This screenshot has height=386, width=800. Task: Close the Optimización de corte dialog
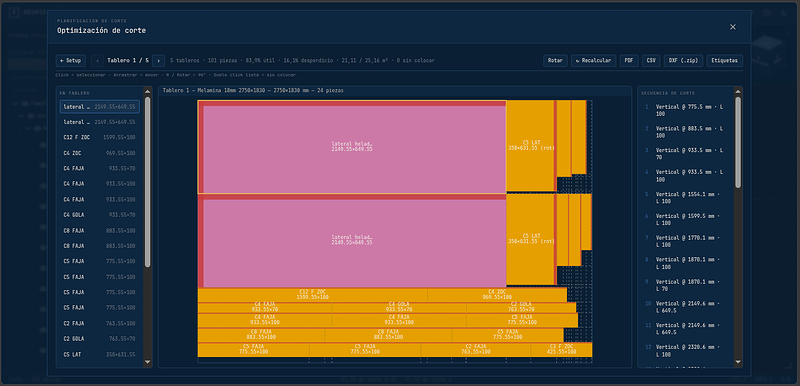tap(733, 27)
